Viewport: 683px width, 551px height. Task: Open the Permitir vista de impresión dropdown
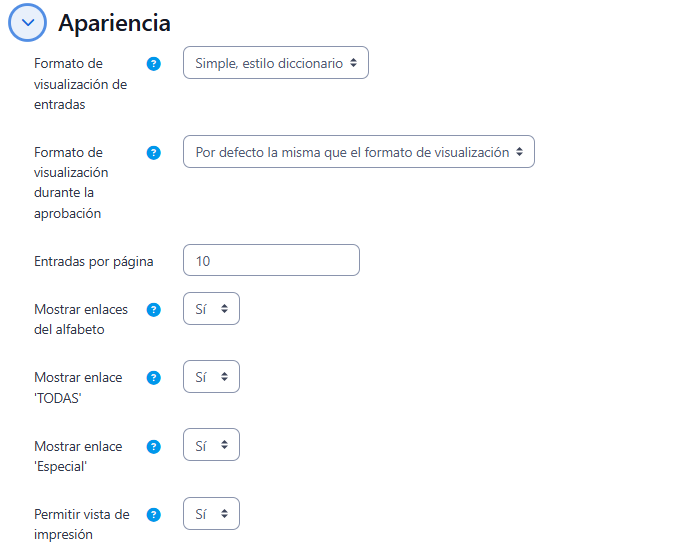pyautogui.click(x=211, y=514)
